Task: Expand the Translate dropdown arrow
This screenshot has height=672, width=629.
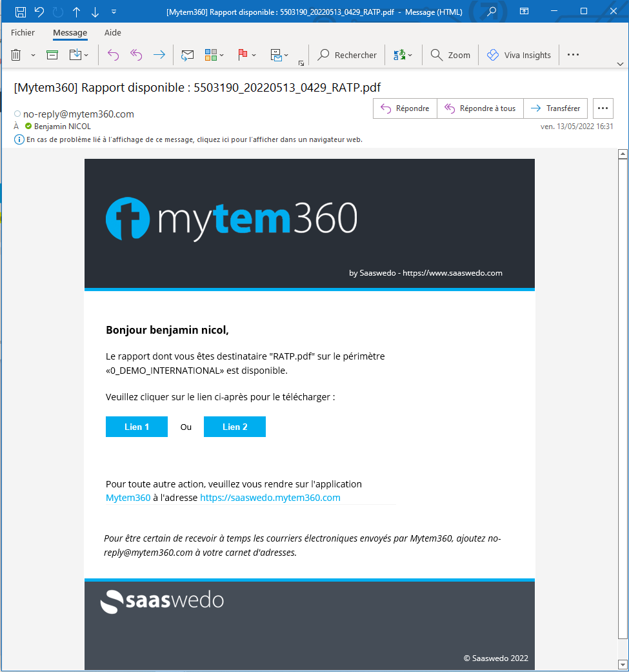Action: pos(410,56)
